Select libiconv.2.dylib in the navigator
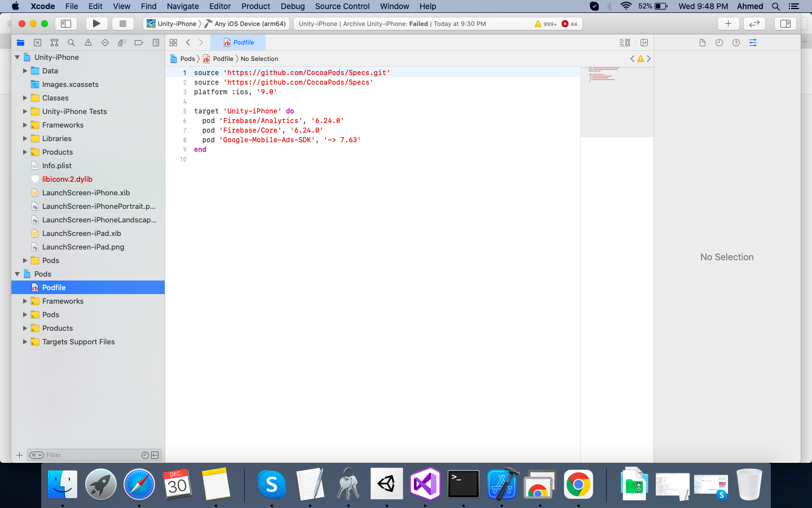This screenshot has width=812, height=508. [67, 179]
